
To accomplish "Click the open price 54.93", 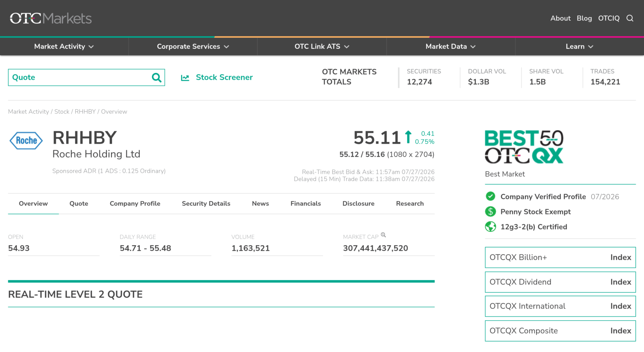I will [x=19, y=248].
